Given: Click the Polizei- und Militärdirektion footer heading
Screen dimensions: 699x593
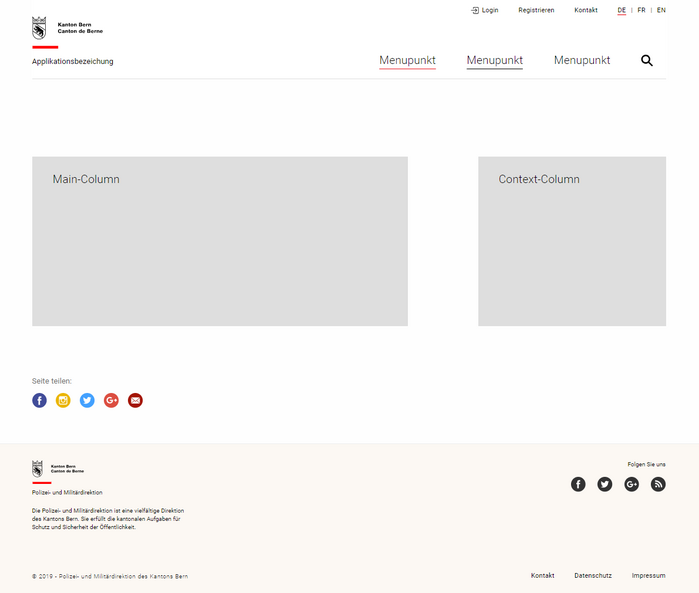Looking at the screenshot, I should click(67, 493).
